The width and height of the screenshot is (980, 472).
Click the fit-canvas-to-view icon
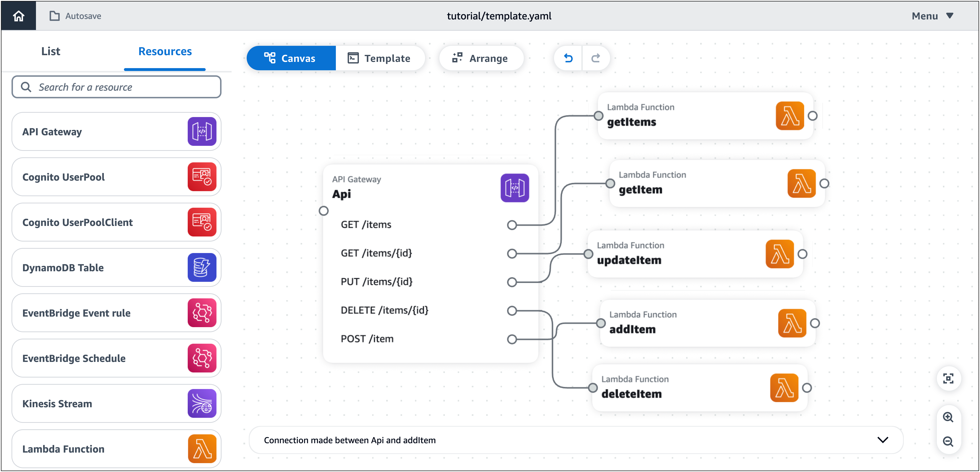pyautogui.click(x=948, y=378)
